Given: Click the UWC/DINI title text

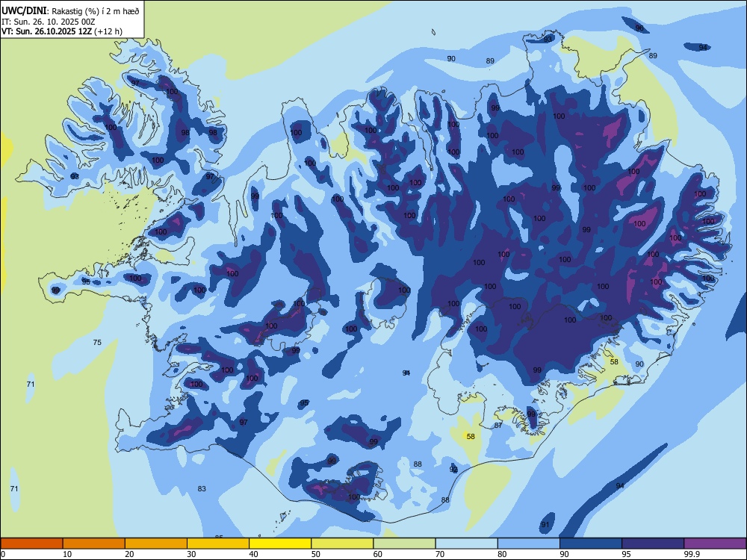Looking at the screenshot, I should click(24, 10).
